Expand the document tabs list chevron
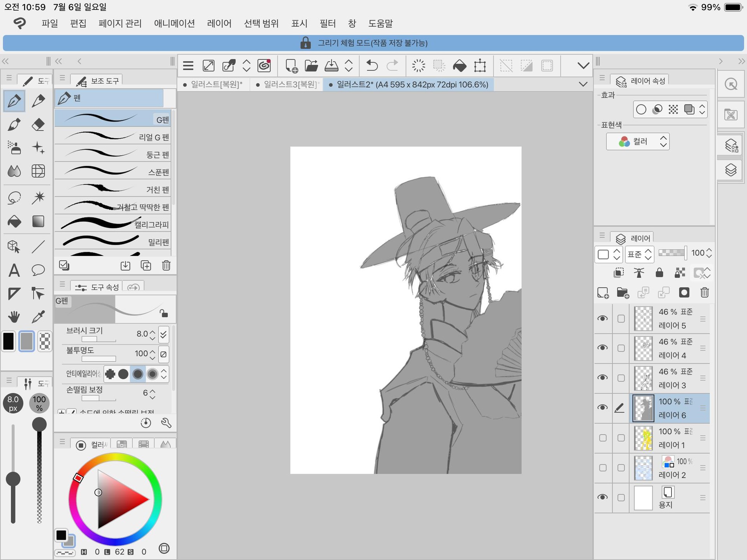 [x=583, y=84]
